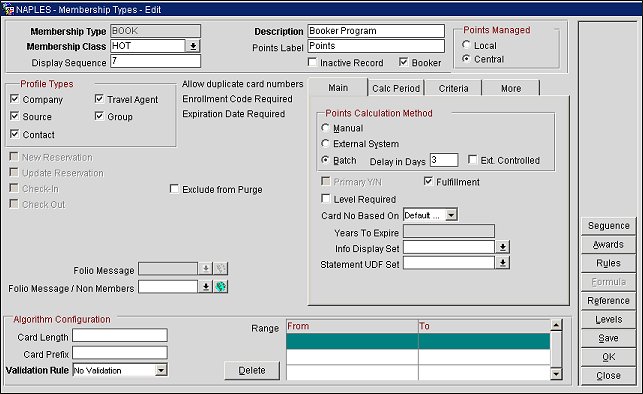Click the Range table scroll-up arrow
The width and height of the screenshot is (643, 394).
click(x=556, y=326)
